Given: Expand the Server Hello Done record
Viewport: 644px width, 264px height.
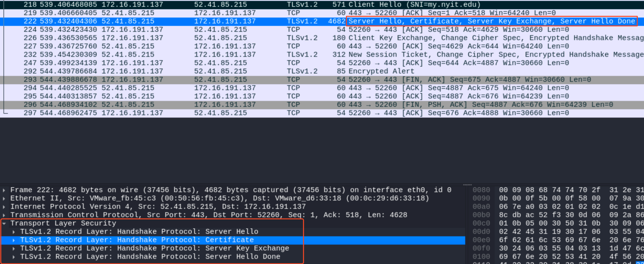Looking at the screenshot, I should point(14,257).
